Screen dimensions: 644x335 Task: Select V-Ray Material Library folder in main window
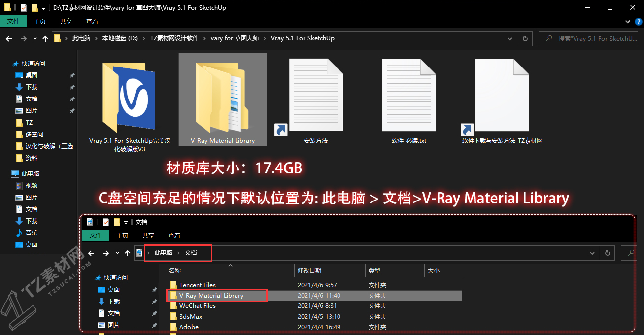[x=223, y=100]
